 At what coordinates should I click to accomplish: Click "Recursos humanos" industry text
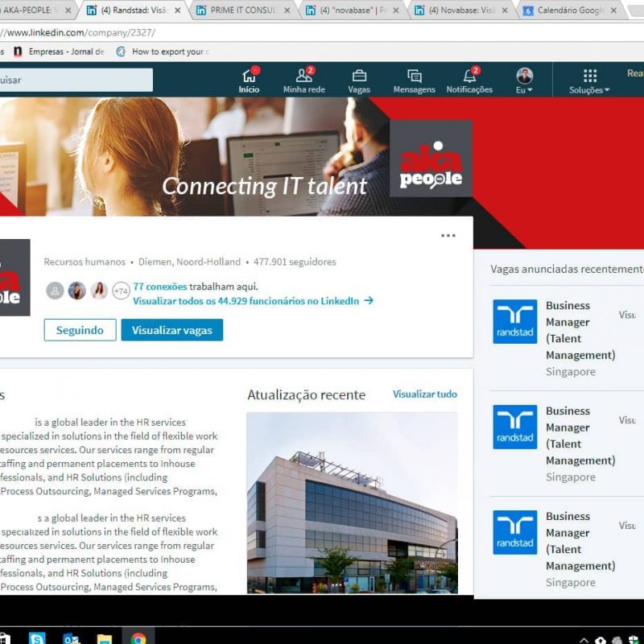pyautogui.click(x=85, y=262)
